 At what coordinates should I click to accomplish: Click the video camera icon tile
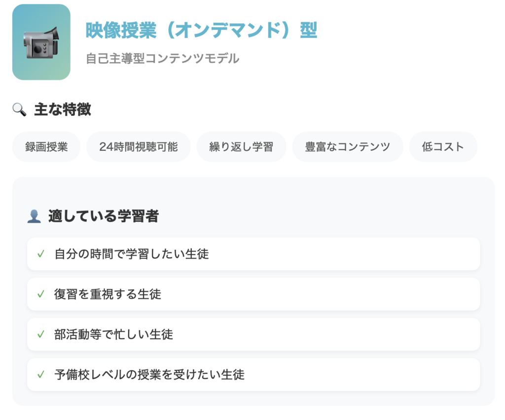(x=41, y=42)
